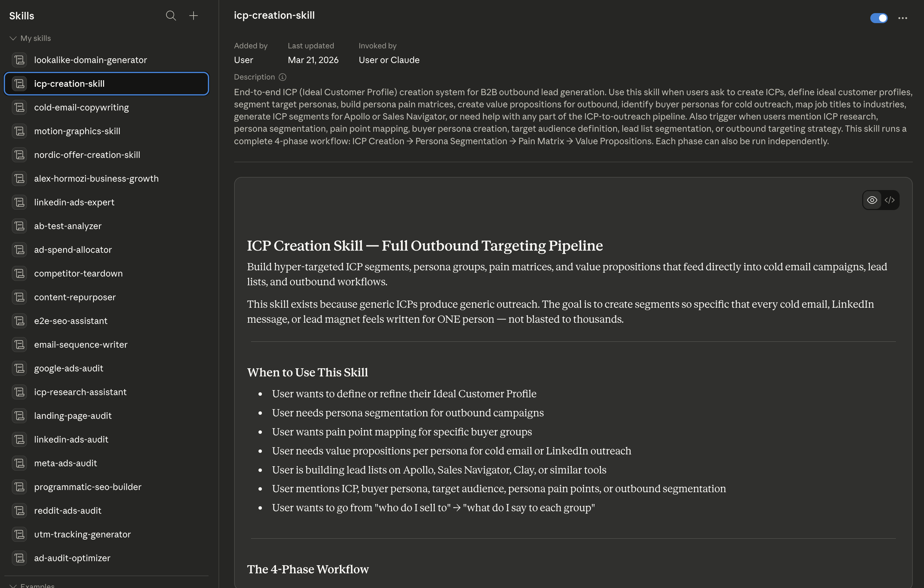Click the motion-graphics-skill file icon
924x588 pixels.
[19, 131]
